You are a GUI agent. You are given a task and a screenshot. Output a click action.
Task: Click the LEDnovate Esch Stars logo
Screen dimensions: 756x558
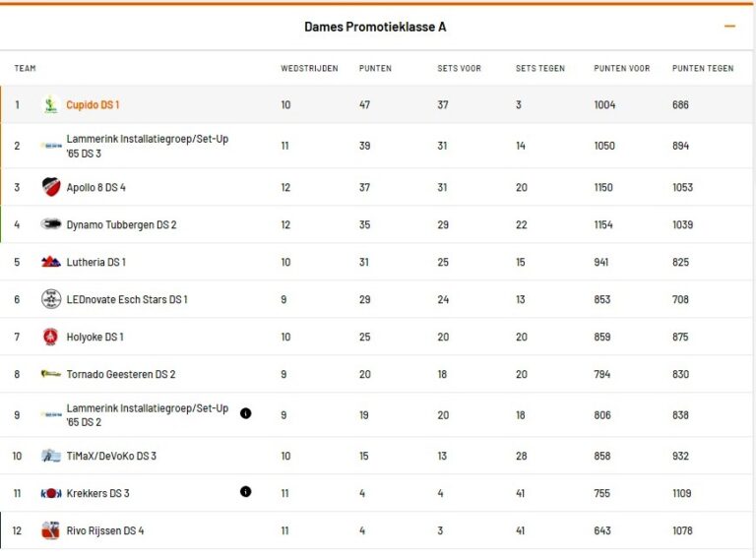tap(51, 299)
